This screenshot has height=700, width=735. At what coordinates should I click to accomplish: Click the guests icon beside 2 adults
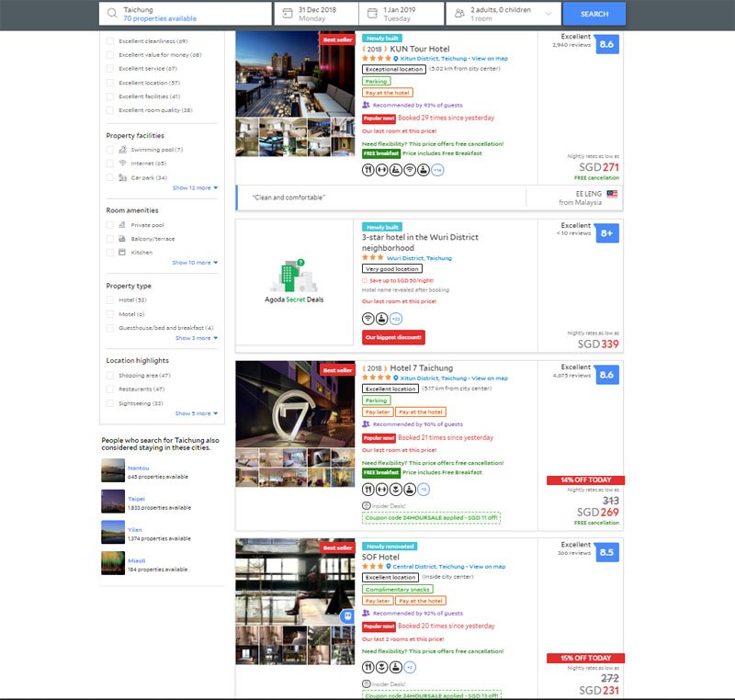[459, 14]
